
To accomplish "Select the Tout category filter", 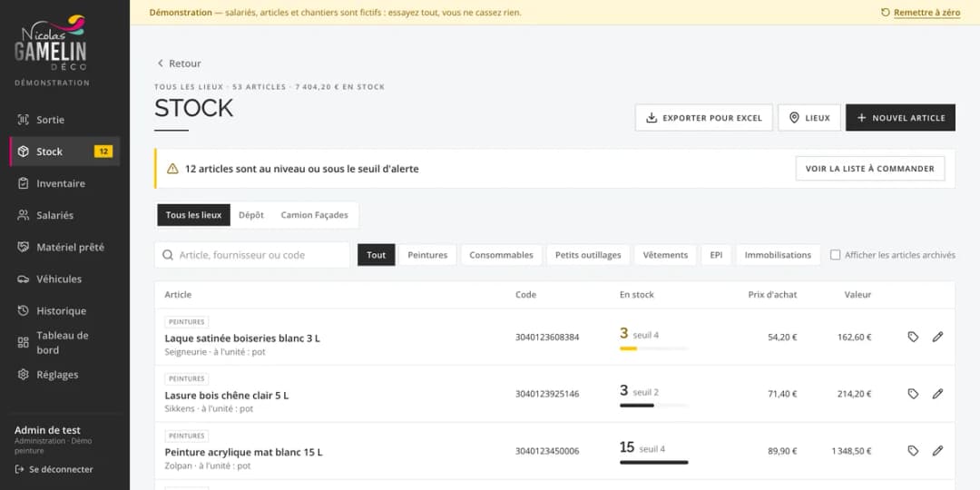I will pyautogui.click(x=377, y=255).
